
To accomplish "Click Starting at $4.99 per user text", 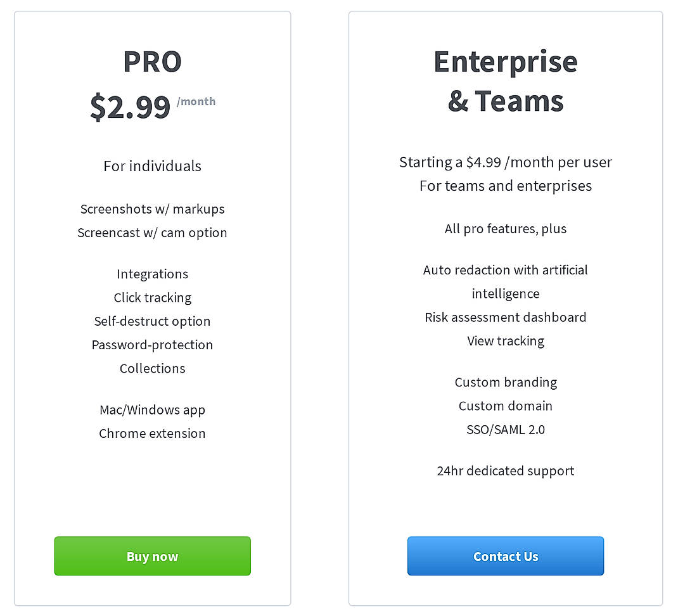I will coord(505,162).
